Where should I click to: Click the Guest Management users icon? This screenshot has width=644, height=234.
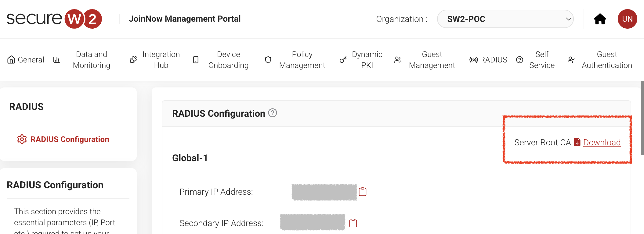point(398,60)
